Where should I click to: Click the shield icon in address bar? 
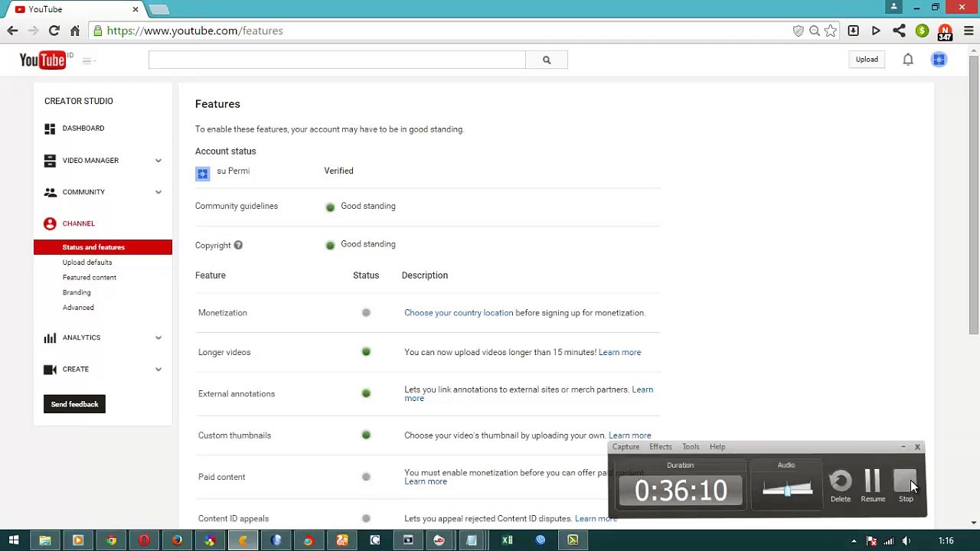pos(798,31)
